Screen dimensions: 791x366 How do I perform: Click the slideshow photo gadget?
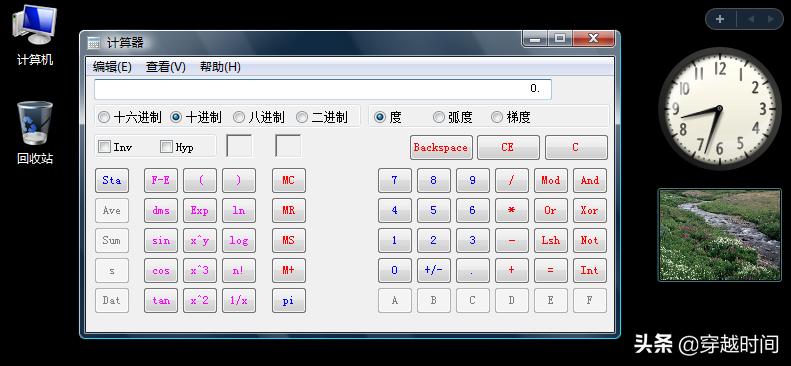pyautogui.click(x=719, y=235)
